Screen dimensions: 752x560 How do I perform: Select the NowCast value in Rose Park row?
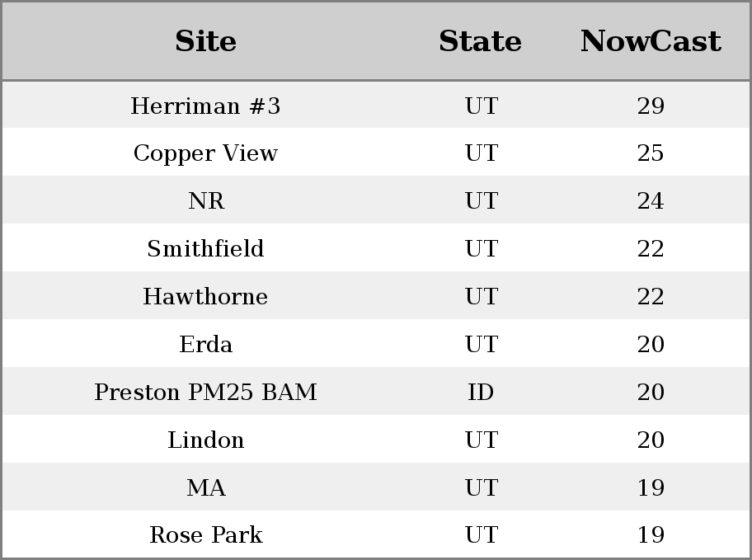[651, 535]
